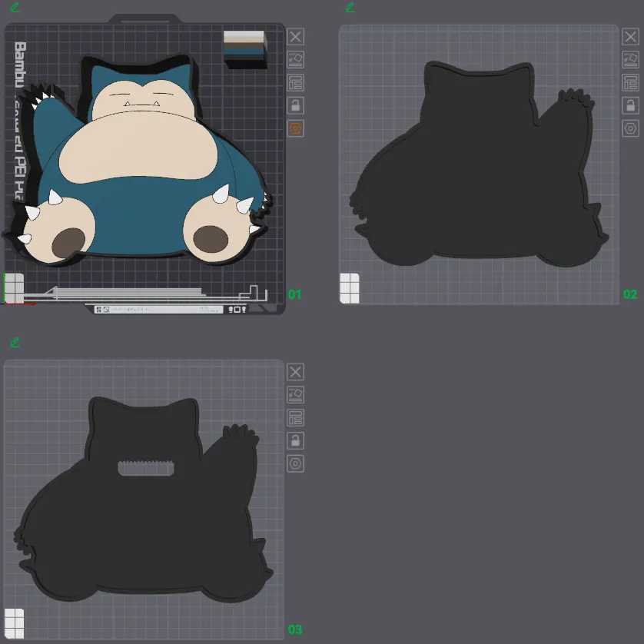Open plate settings gear on plate 03
The image size is (644, 644).
point(296,464)
